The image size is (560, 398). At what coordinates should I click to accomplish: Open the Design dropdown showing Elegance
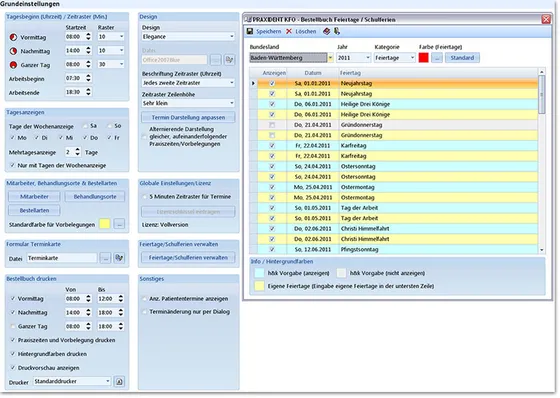point(231,36)
